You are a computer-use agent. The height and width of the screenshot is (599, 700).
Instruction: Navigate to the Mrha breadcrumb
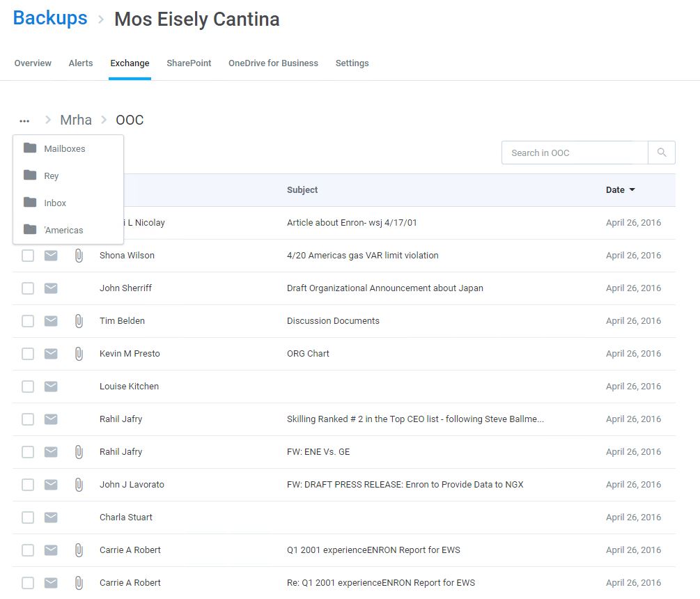click(76, 120)
